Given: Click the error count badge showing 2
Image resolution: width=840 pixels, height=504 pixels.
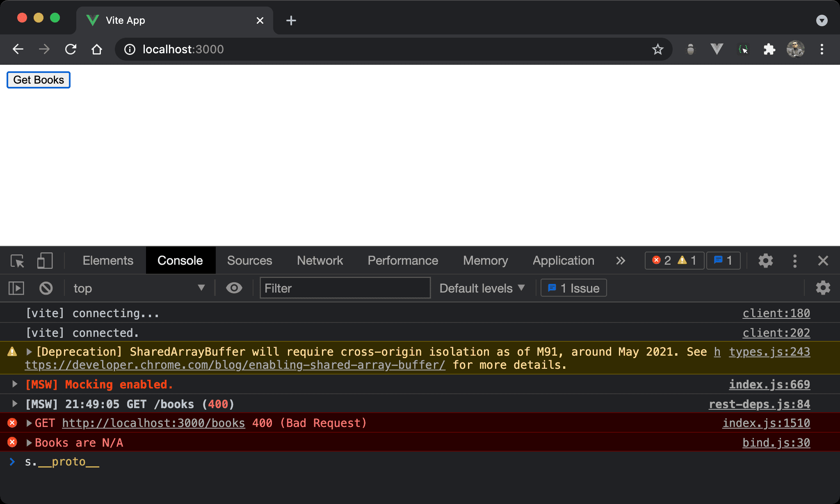Looking at the screenshot, I should 661,260.
